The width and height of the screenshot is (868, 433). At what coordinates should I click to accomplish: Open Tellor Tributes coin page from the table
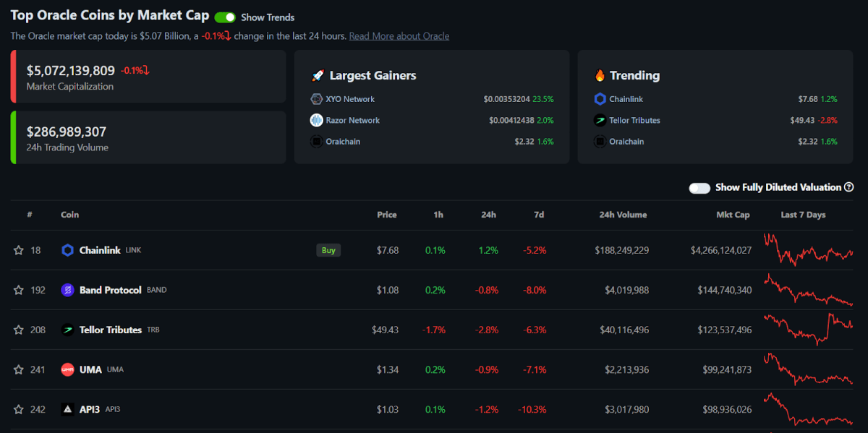click(x=111, y=330)
